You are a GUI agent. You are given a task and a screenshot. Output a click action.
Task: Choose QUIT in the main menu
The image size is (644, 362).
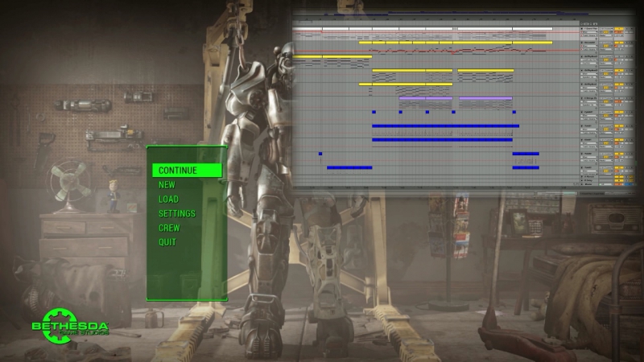[x=167, y=243]
